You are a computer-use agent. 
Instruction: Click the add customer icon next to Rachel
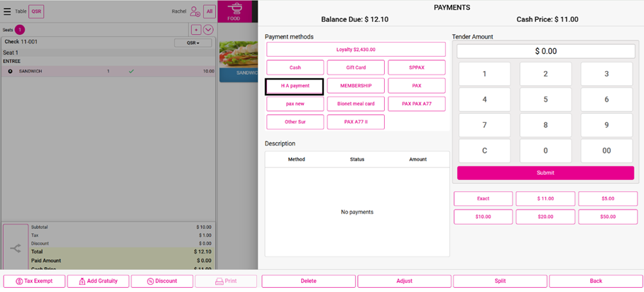point(195,11)
